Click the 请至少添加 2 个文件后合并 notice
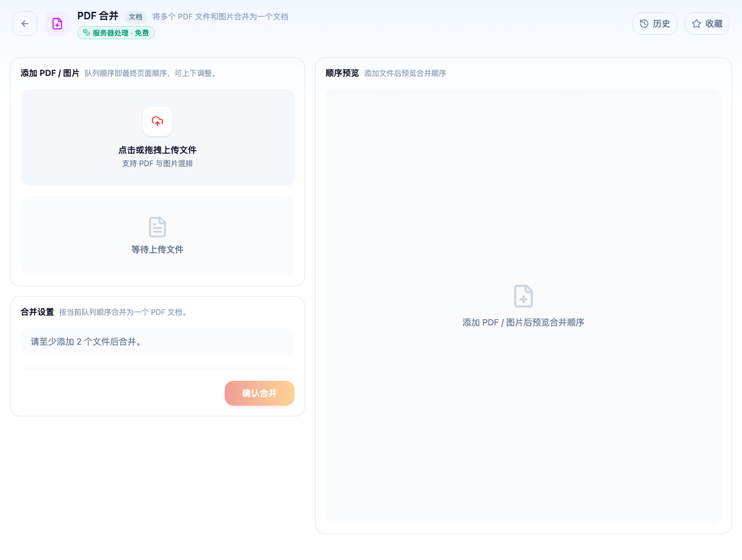 (x=157, y=342)
